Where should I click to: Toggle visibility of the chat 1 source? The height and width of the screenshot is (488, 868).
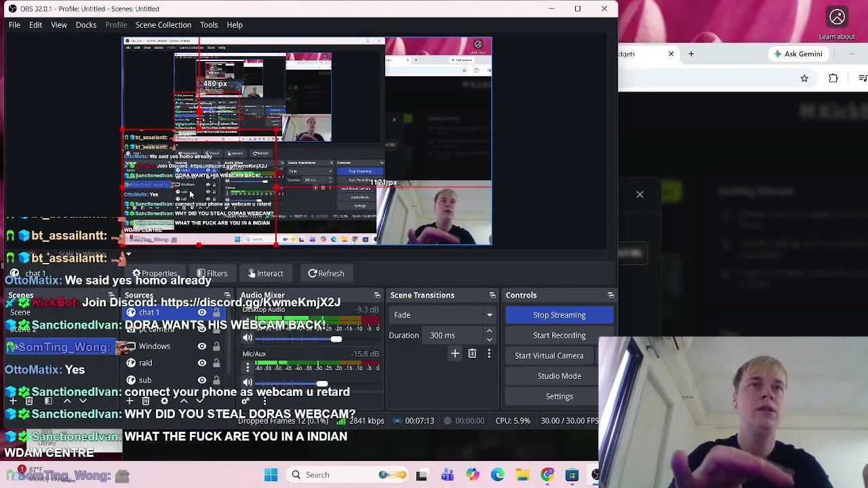[202, 312]
